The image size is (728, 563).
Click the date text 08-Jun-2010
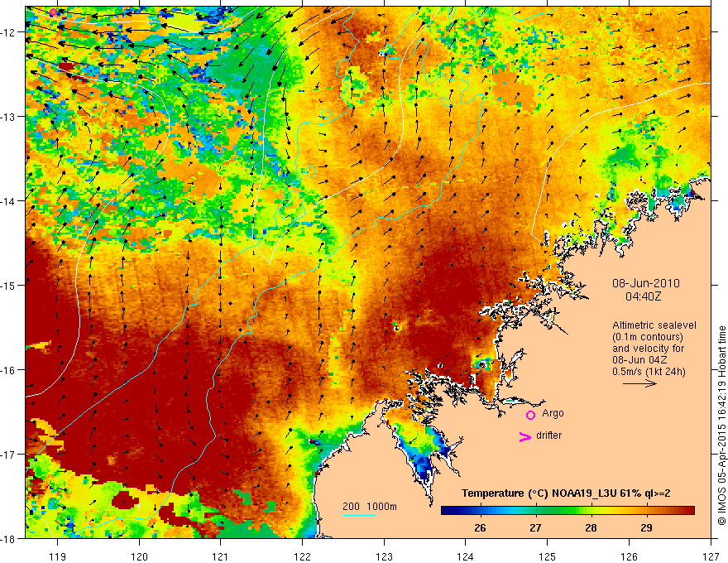(x=645, y=283)
